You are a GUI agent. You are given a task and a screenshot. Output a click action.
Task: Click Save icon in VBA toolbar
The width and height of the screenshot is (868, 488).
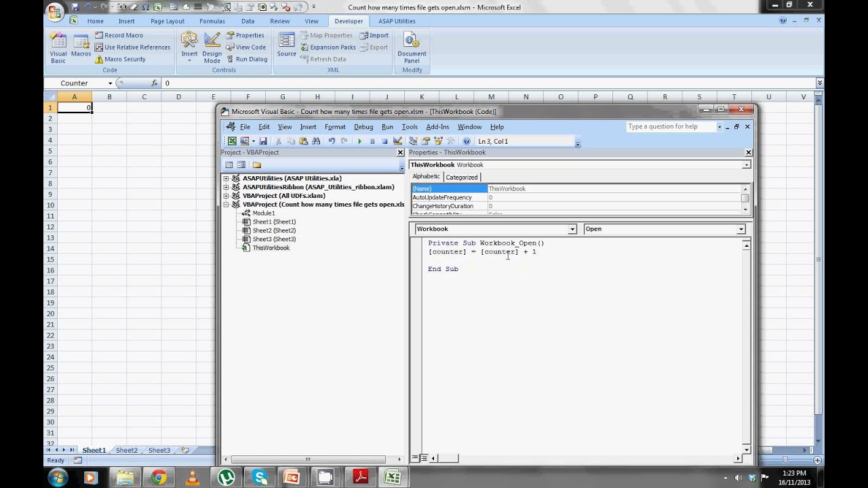(x=263, y=141)
